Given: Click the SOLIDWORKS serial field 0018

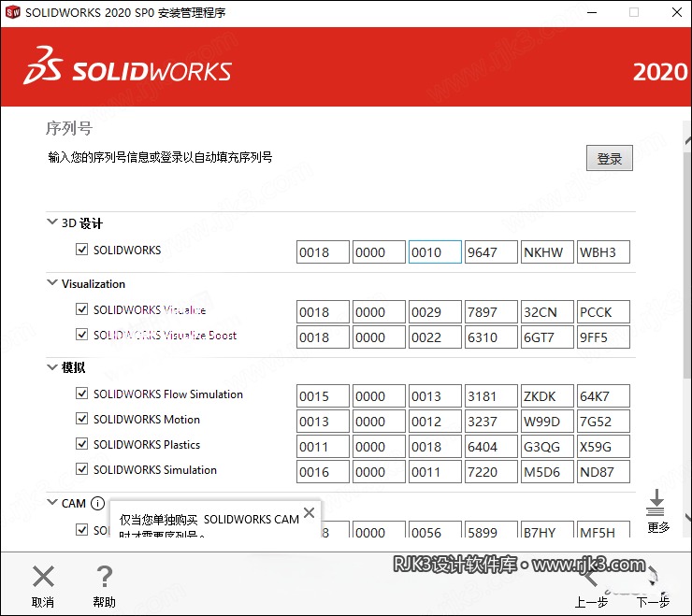Looking at the screenshot, I should (x=323, y=252).
